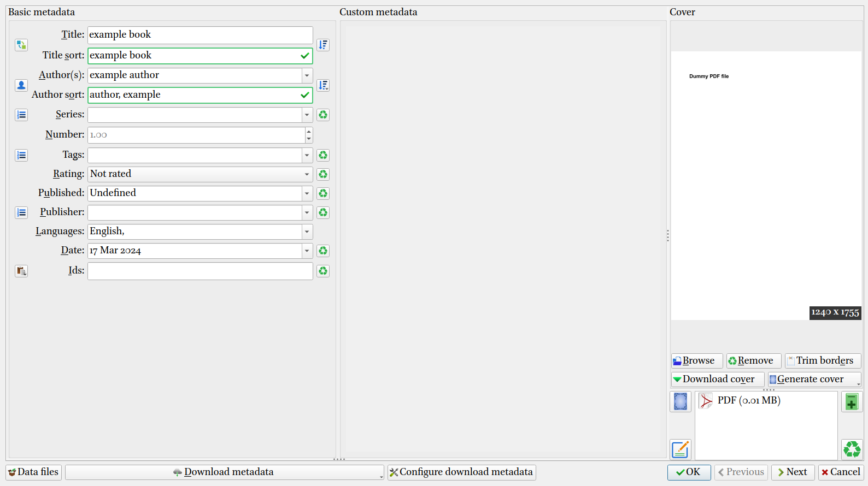Screen dimensions: 868x486
Task: Clear the Tags field
Action: 323,155
